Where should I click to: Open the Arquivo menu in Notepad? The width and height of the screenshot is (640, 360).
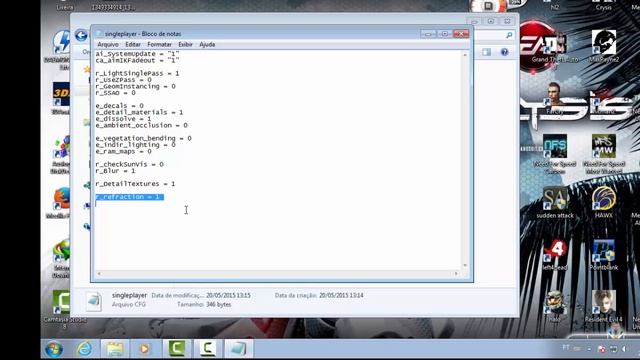108,44
